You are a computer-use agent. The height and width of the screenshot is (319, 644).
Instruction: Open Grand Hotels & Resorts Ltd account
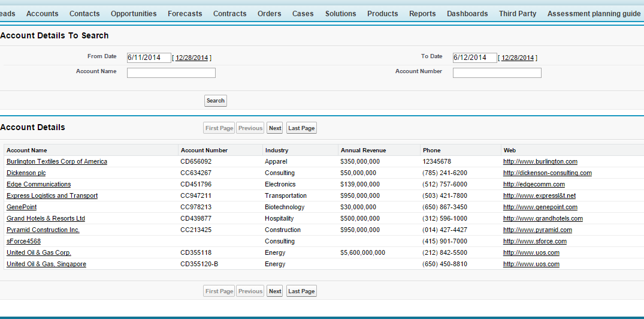coord(46,219)
